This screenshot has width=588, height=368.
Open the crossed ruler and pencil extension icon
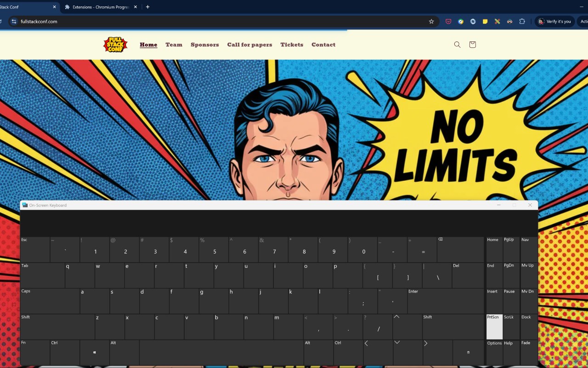pos(497,22)
